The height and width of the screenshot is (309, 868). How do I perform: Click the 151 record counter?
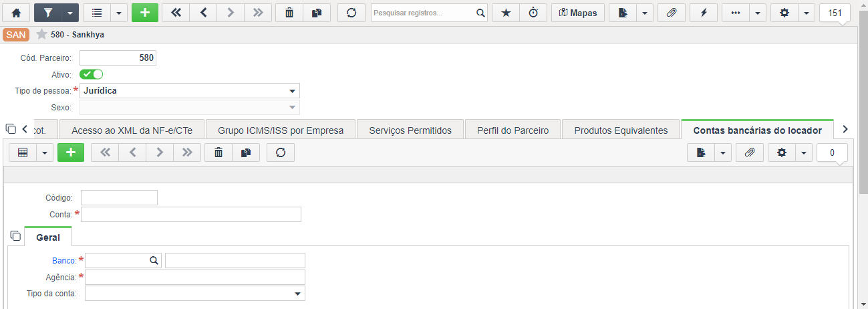(x=835, y=13)
